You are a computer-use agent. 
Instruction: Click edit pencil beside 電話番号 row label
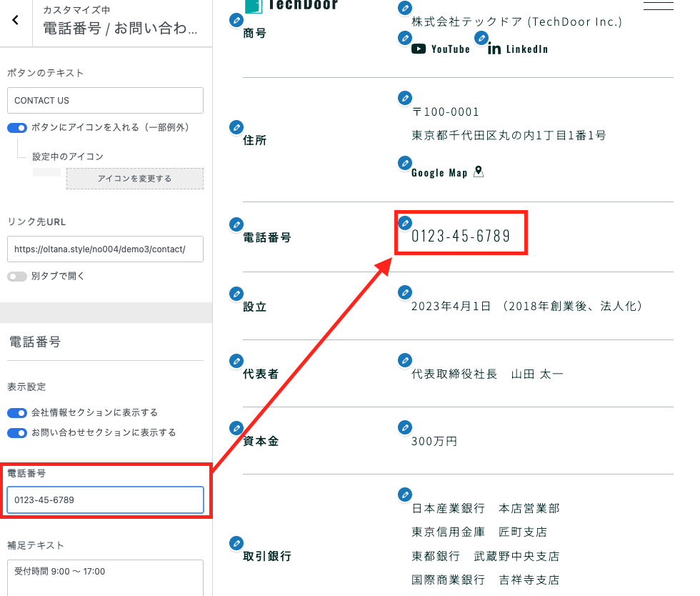[236, 224]
